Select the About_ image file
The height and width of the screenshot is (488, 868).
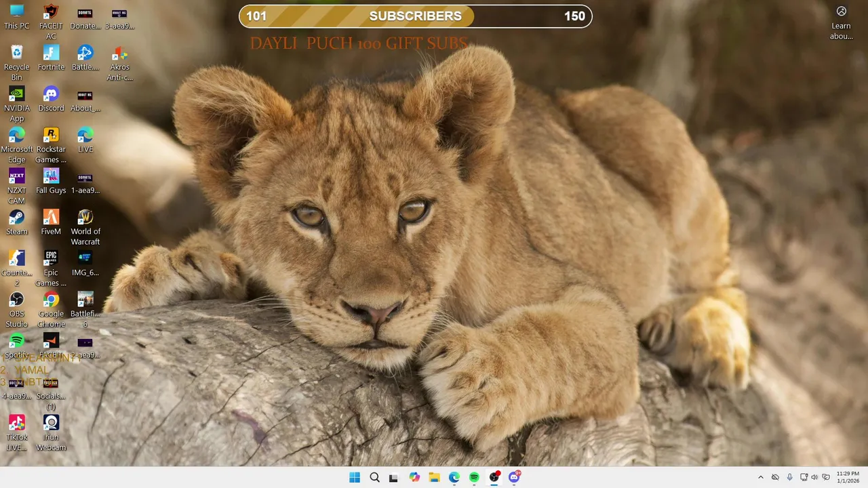pyautogui.click(x=85, y=100)
